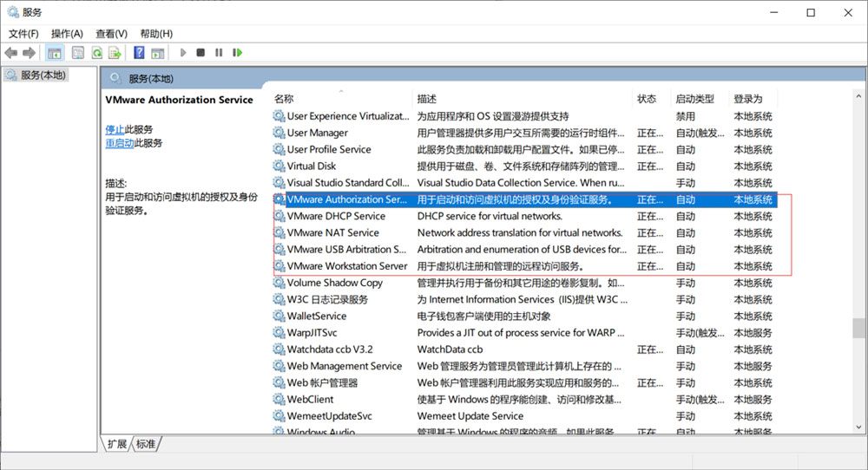Click the gear icon beside Virtual Disk

[279, 166]
